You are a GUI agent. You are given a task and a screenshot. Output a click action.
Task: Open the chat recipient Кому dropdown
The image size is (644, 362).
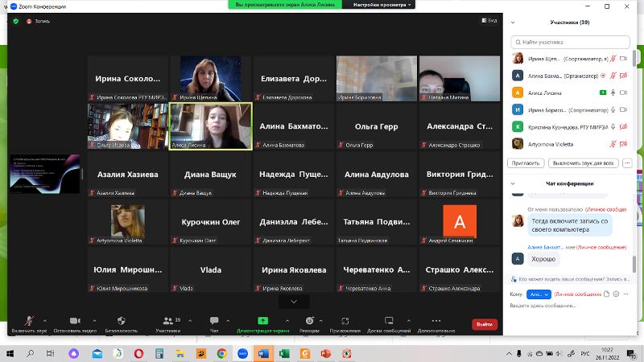point(539,294)
